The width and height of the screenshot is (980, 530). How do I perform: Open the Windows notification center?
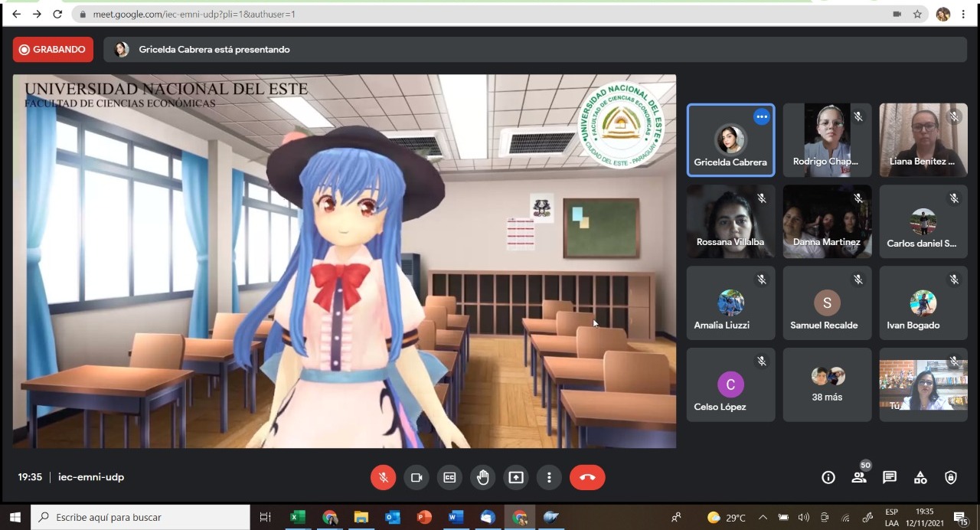pos(960,518)
